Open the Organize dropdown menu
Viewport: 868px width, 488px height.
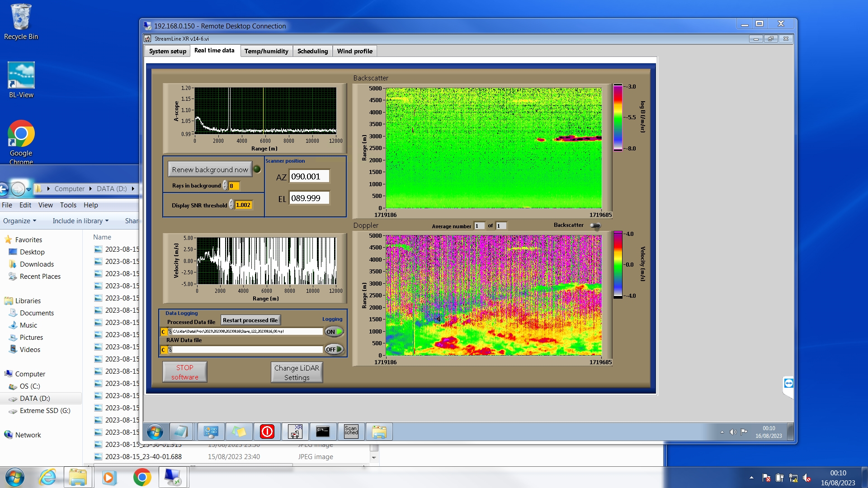point(19,221)
